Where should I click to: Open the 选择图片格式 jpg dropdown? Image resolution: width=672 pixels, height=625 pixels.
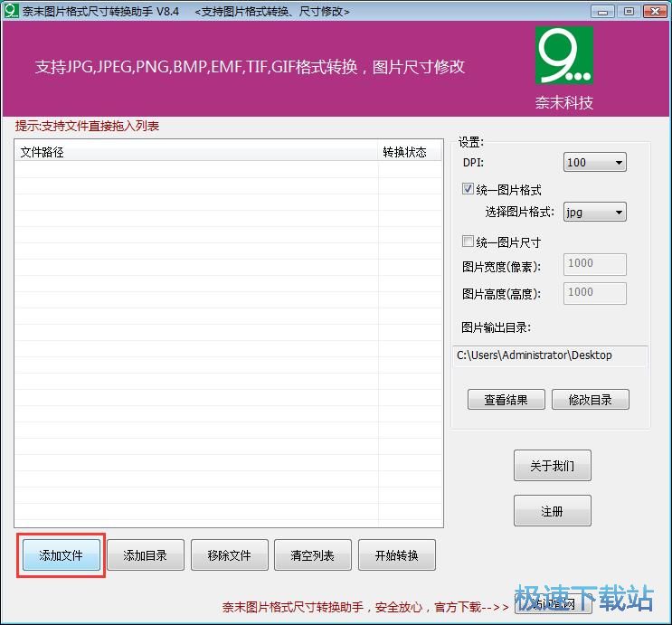(x=595, y=212)
